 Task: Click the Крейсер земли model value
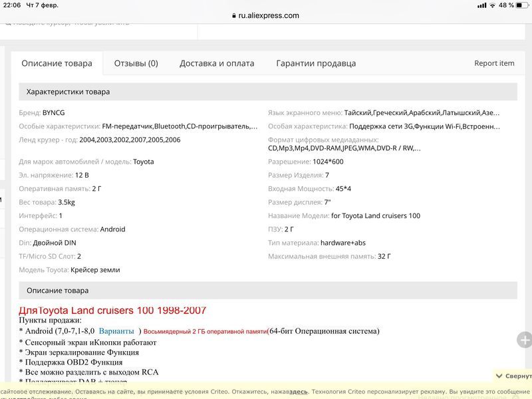click(x=95, y=270)
